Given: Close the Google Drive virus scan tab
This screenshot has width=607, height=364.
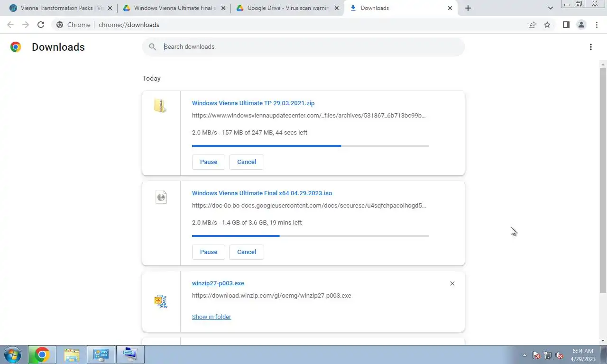Looking at the screenshot, I should 336,8.
